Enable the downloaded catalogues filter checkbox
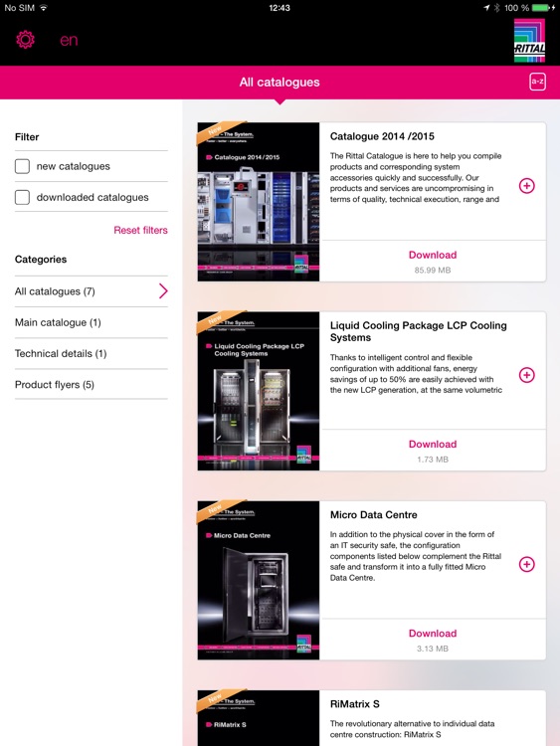 click(x=22, y=197)
